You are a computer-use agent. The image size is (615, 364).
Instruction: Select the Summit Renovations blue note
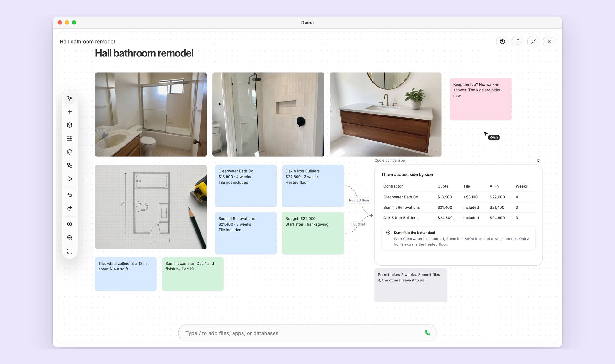coord(246,233)
